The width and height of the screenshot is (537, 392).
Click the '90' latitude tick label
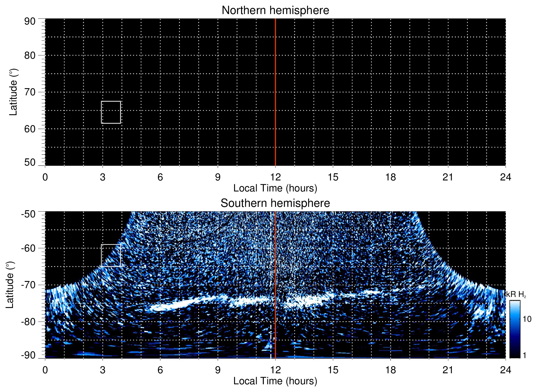coord(30,21)
